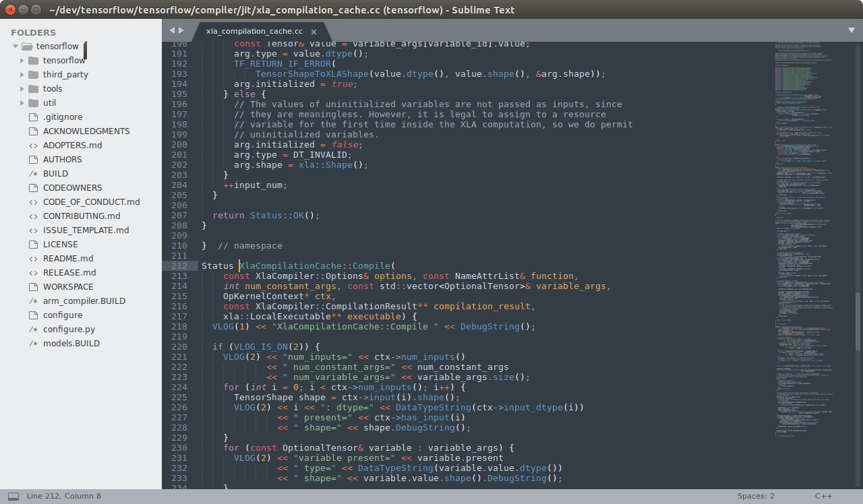Open the C++ syntax selector
863x504 pixels.
click(x=824, y=495)
